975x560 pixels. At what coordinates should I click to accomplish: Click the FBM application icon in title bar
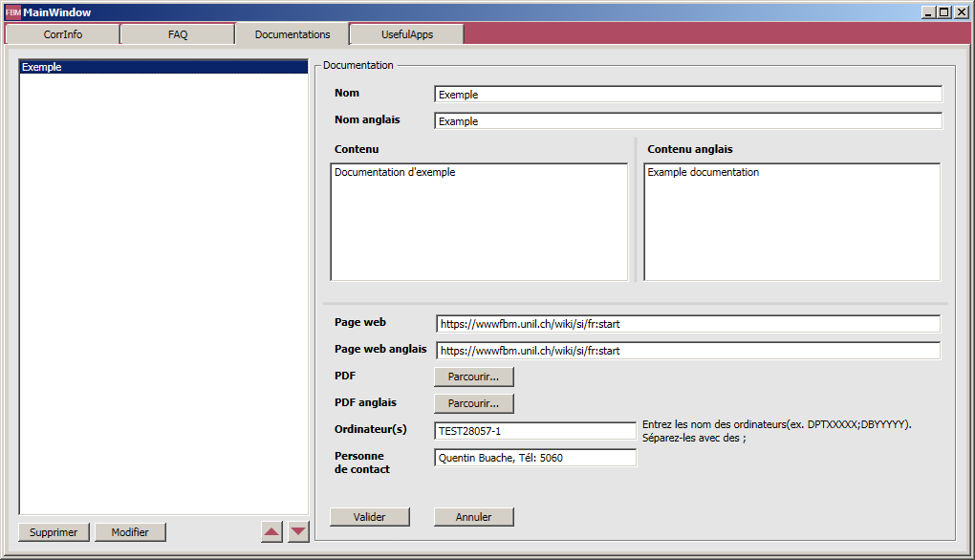(12, 12)
